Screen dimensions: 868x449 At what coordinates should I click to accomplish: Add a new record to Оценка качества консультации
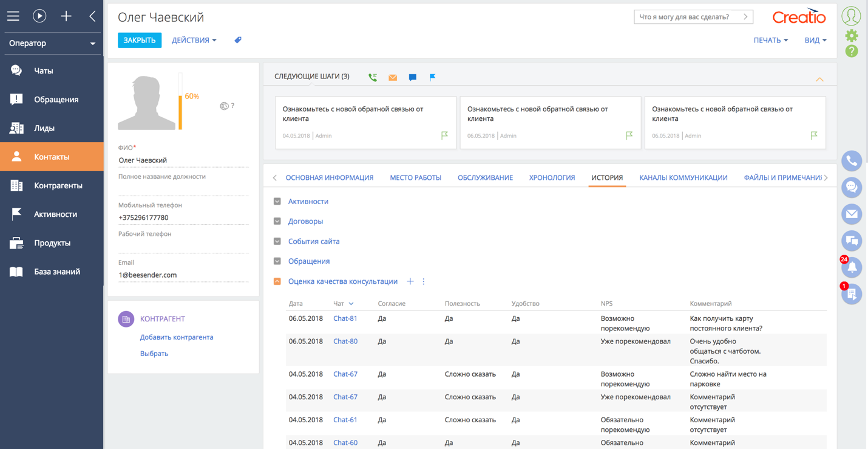pos(410,281)
